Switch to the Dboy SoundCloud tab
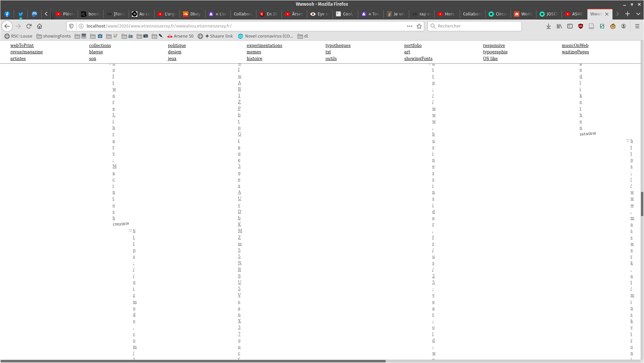644x363 pixels. [x=192, y=14]
